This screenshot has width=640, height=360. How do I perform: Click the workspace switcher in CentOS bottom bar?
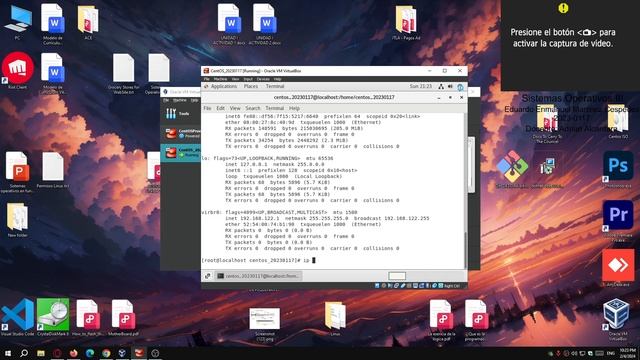pyautogui.click(x=397, y=276)
